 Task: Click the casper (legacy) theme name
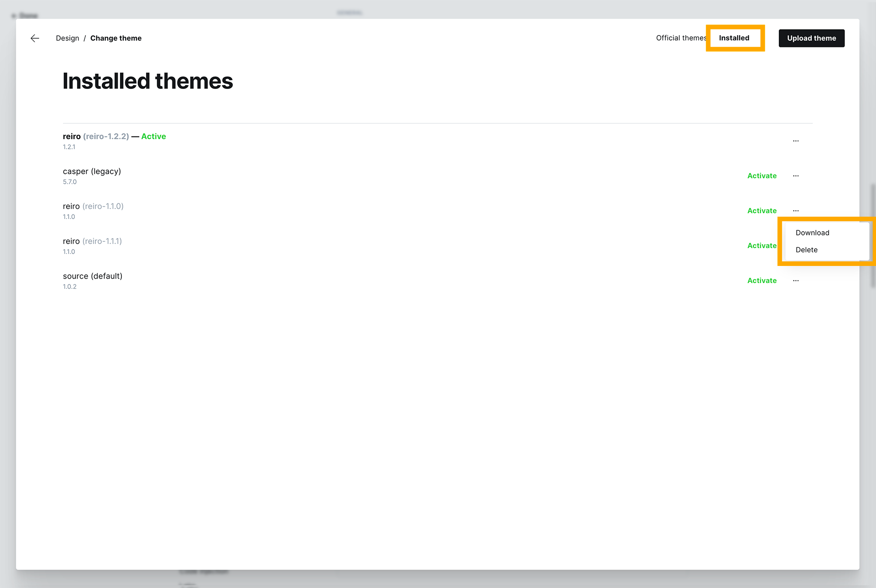[x=92, y=172]
